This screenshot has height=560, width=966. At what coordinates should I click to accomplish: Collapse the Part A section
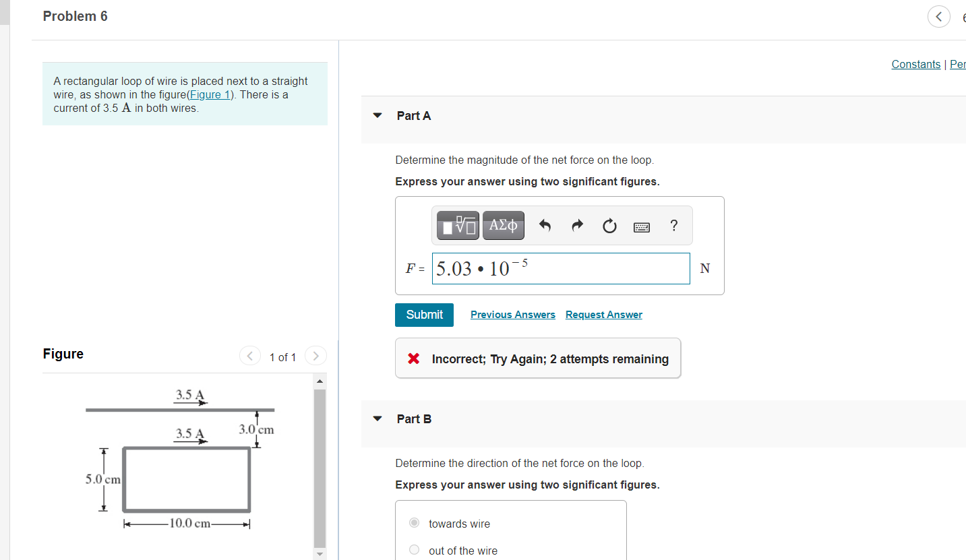[x=378, y=115]
